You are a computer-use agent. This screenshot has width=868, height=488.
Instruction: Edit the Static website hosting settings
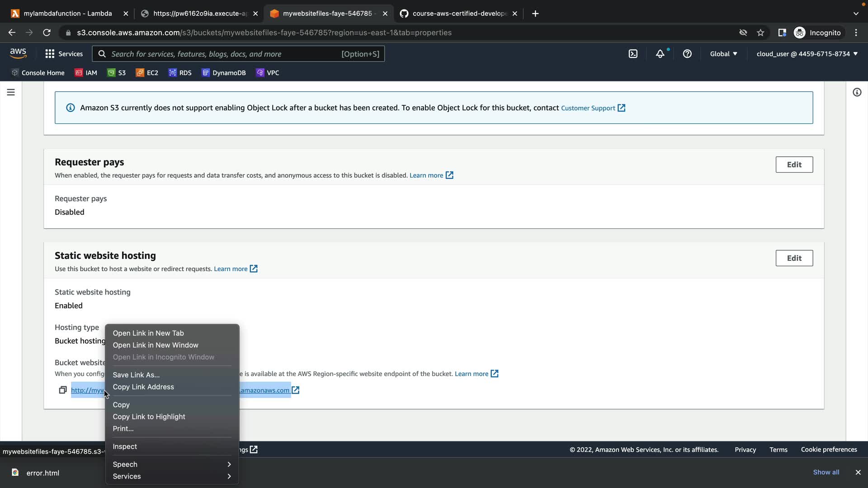(794, 258)
